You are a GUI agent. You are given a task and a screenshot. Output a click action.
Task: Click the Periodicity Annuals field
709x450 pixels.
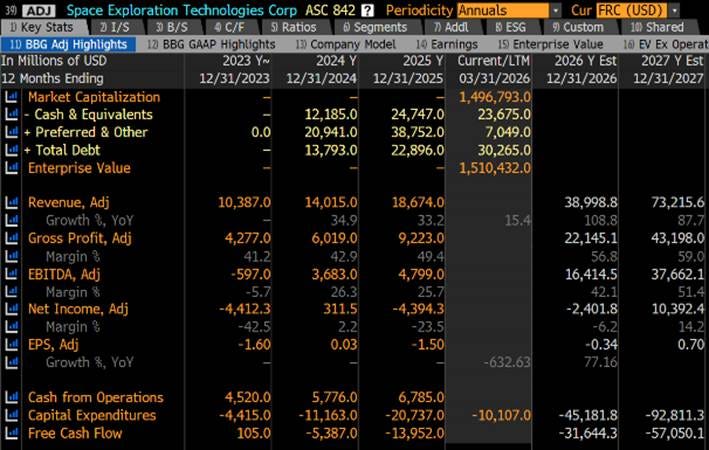click(503, 10)
